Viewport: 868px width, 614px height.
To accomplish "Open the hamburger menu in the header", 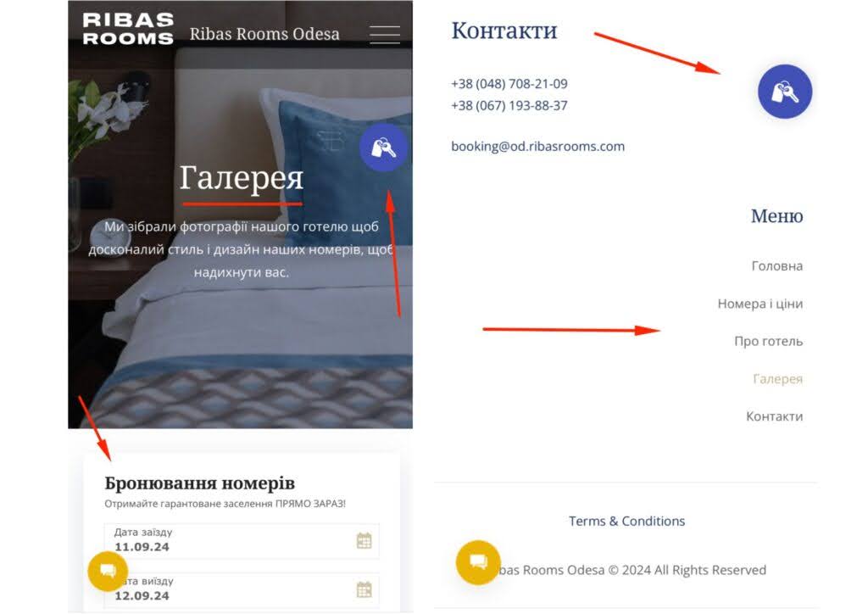I will click(x=385, y=34).
